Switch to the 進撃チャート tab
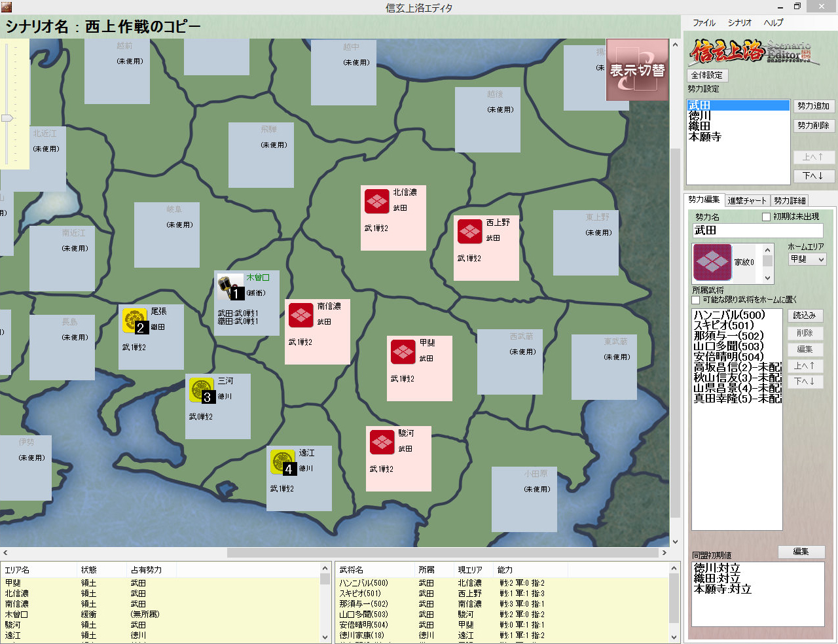Screen dimensions: 838x644 tap(746, 200)
